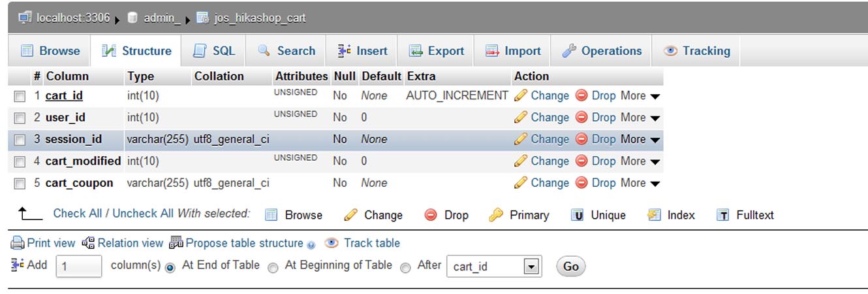This screenshot has width=868, height=294.
Task: Click the pencil icon for cart_id row
Action: point(520,95)
